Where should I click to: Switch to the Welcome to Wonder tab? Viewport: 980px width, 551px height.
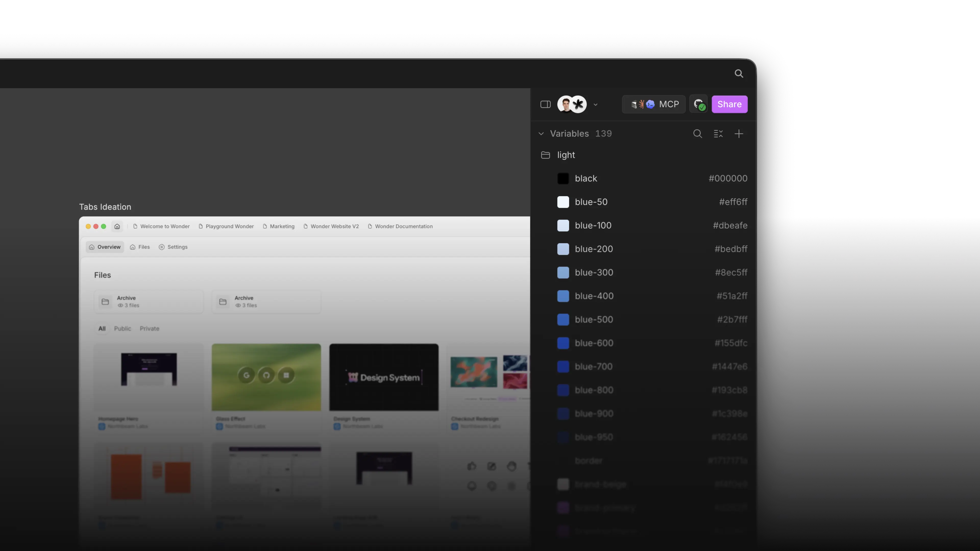pyautogui.click(x=161, y=227)
